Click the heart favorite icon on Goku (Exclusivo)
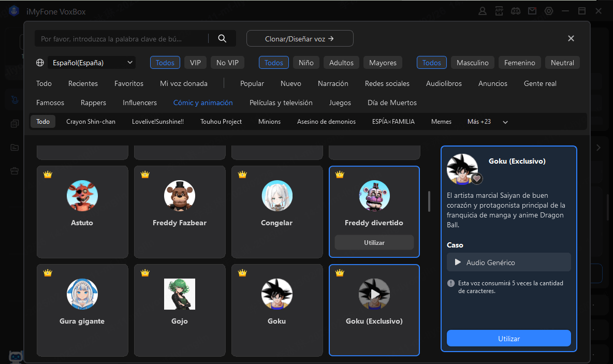 477,179
